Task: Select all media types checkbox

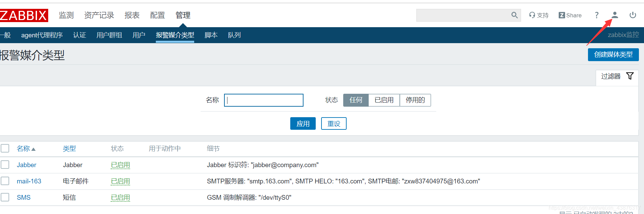Action: (5, 148)
